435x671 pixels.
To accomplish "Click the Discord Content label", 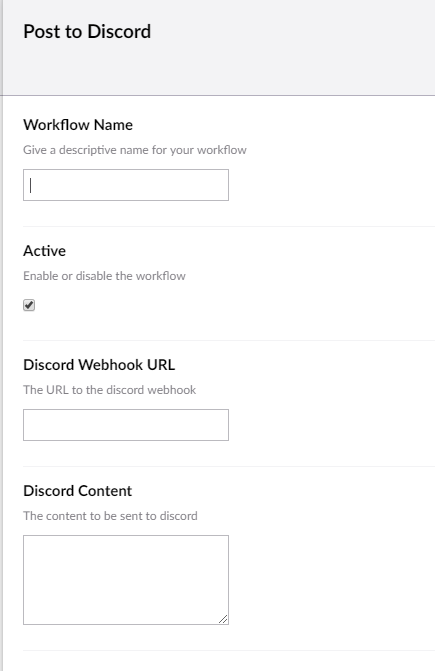I will coord(77,491).
